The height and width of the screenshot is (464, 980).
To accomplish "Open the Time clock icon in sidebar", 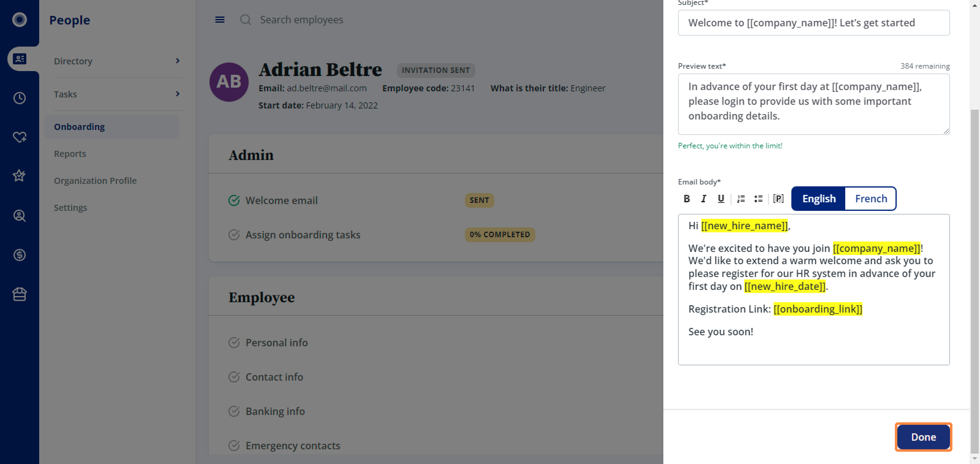I will click(x=19, y=98).
